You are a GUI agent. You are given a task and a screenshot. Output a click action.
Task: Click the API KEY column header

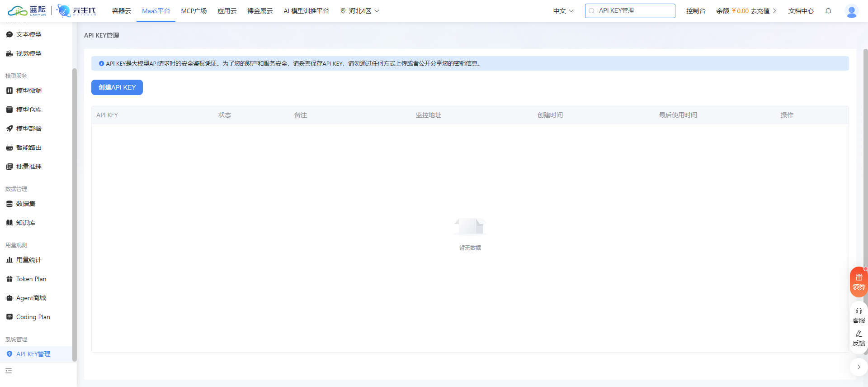pos(107,115)
